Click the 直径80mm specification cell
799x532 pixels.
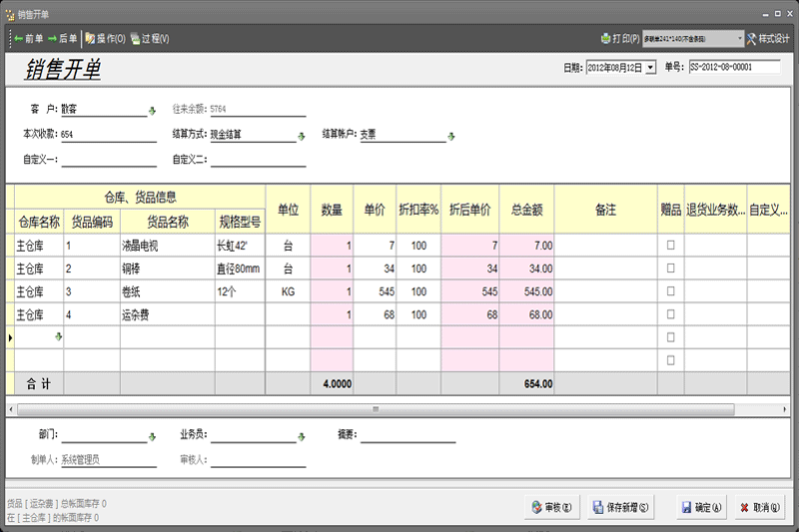coord(240,268)
